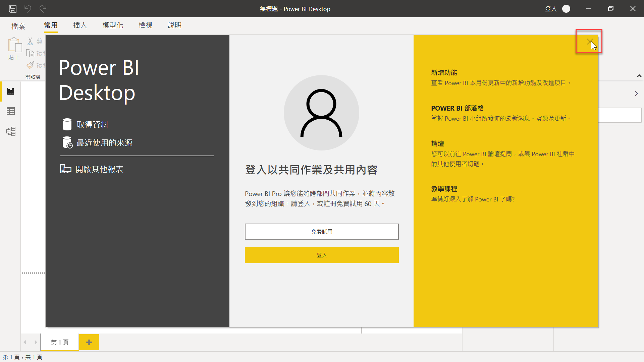
Task: Collapse the ribbon with up chevron
Action: 639,76
